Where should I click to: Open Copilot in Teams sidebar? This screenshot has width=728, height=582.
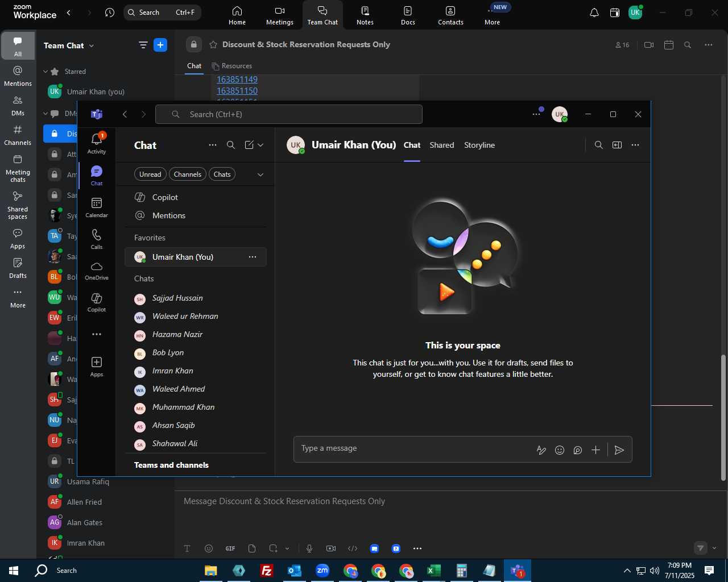tap(97, 302)
